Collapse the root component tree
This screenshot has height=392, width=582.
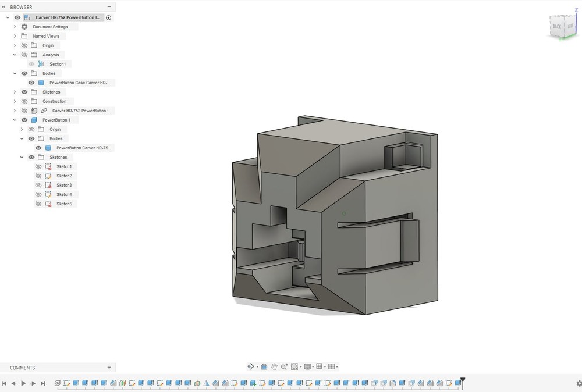tap(8, 17)
